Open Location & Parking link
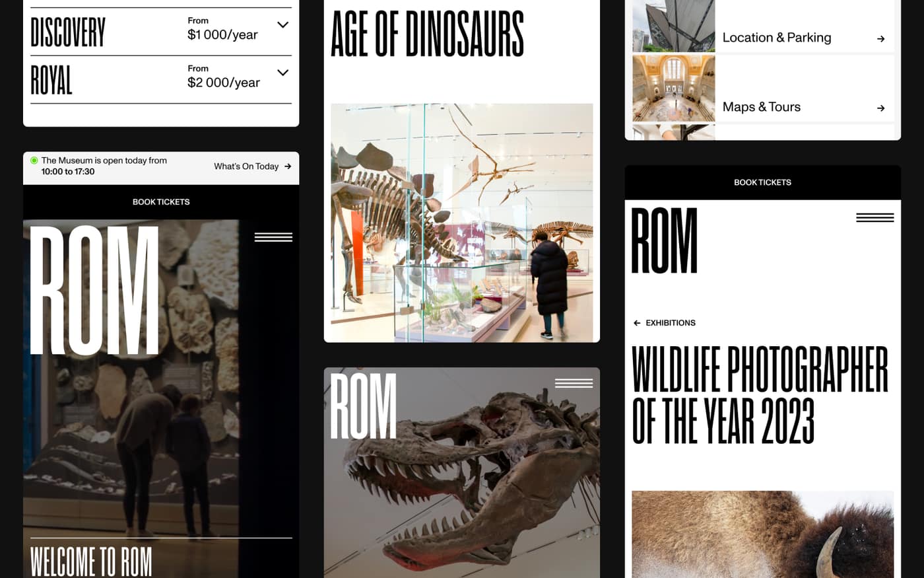Screen dimensions: 924x578 777,38
